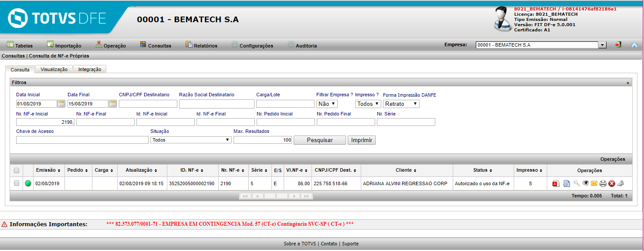Tick the select-all checkbox in table header
The image size is (644, 251).
[17, 170]
